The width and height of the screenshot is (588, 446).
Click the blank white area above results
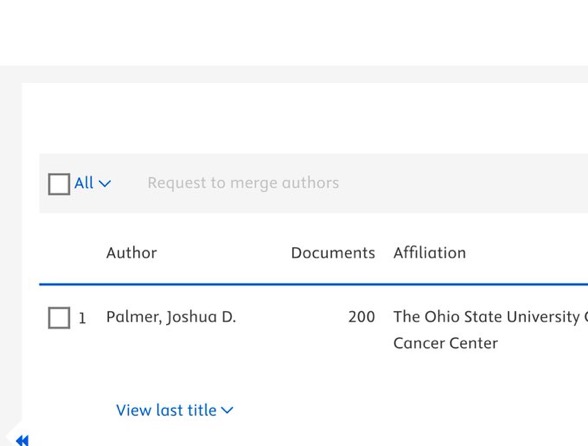click(x=304, y=118)
